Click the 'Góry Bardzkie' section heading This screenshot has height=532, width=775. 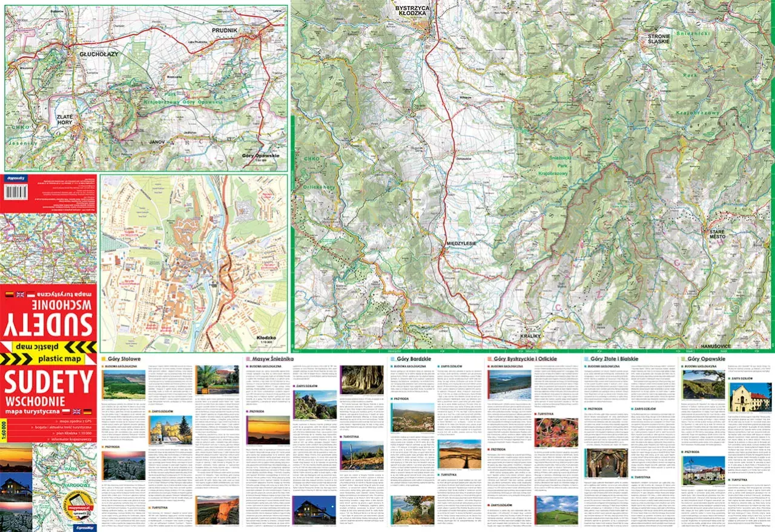click(x=414, y=358)
